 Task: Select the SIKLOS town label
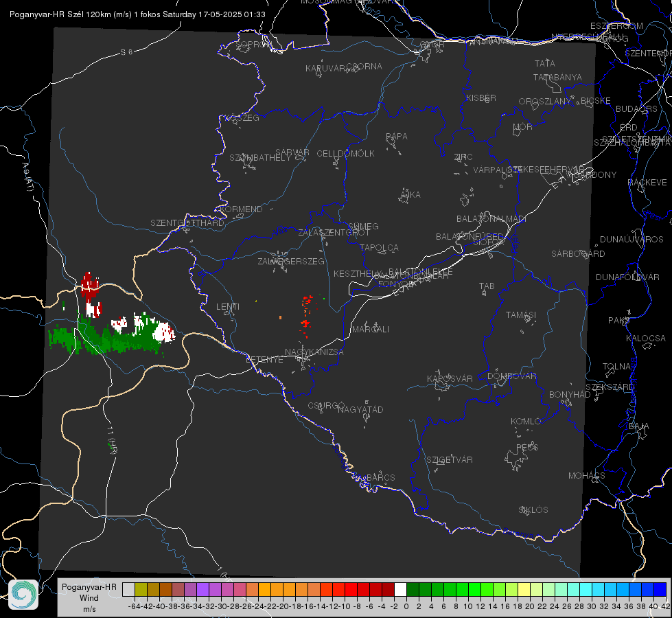point(533,510)
